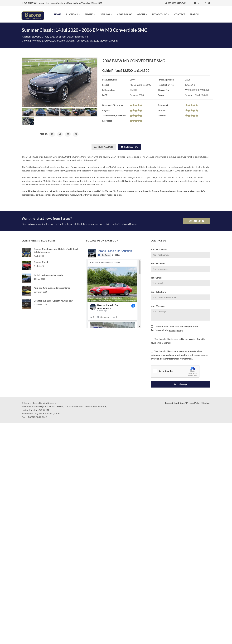
Task: Share on LinkedIn via share icon
Action: tap(68, 134)
